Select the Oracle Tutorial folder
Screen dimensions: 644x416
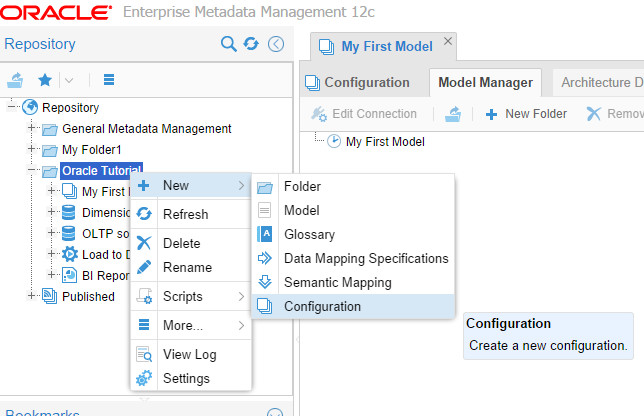click(101, 170)
